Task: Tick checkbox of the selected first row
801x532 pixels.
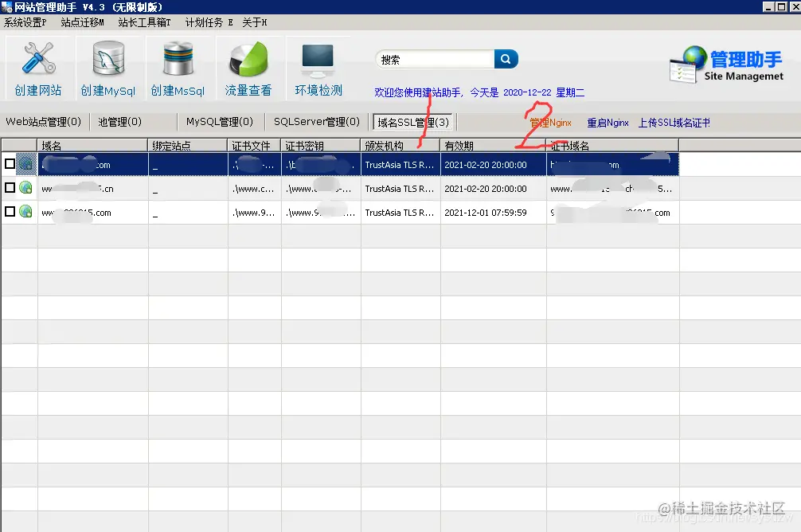Action: 10,164
